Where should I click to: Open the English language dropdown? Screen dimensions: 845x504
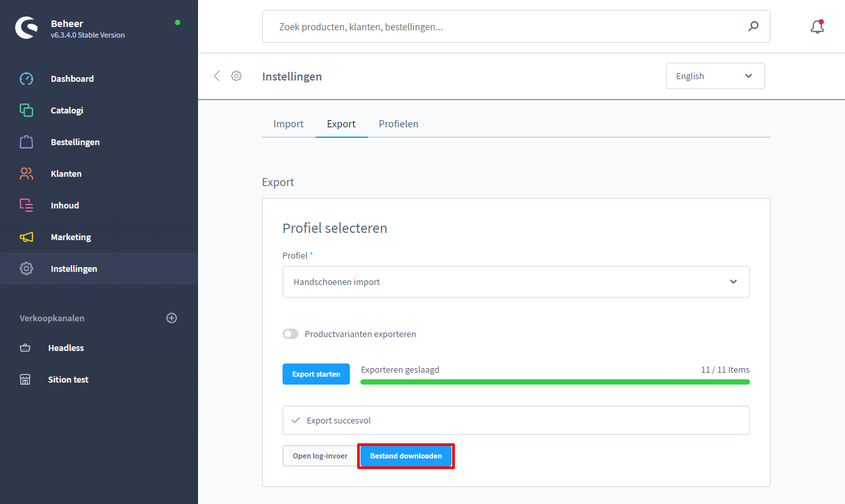tap(715, 76)
